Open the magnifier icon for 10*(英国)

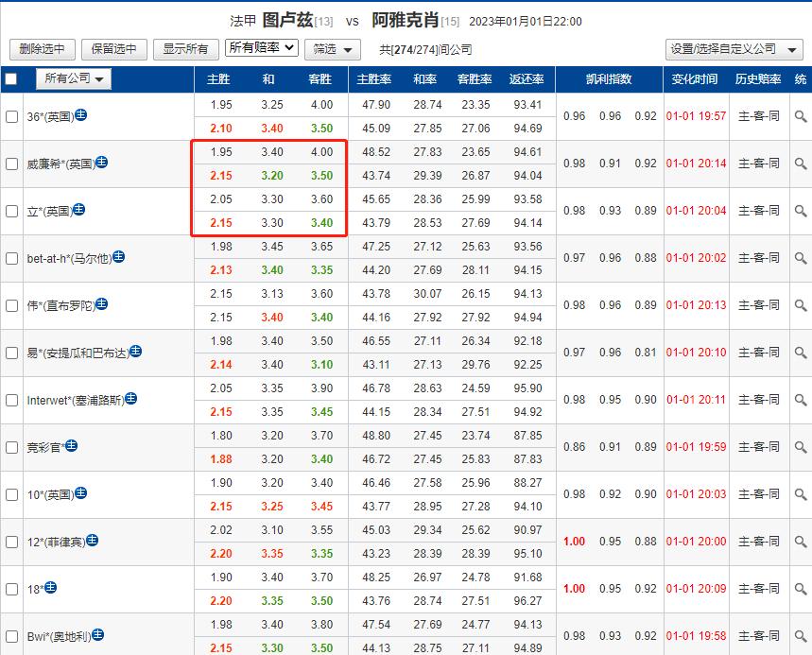pyautogui.click(x=799, y=494)
